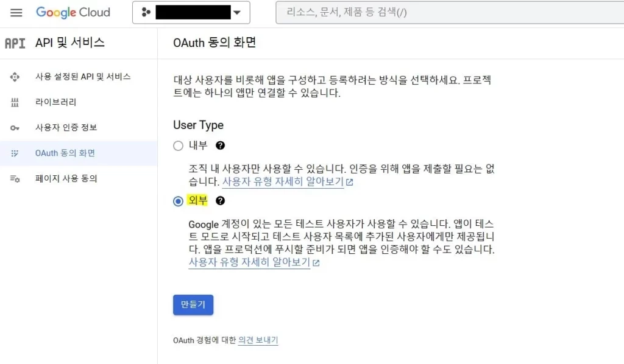Click the key icon next to 사용자 인증 정보
624x364 pixels.
coord(15,128)
